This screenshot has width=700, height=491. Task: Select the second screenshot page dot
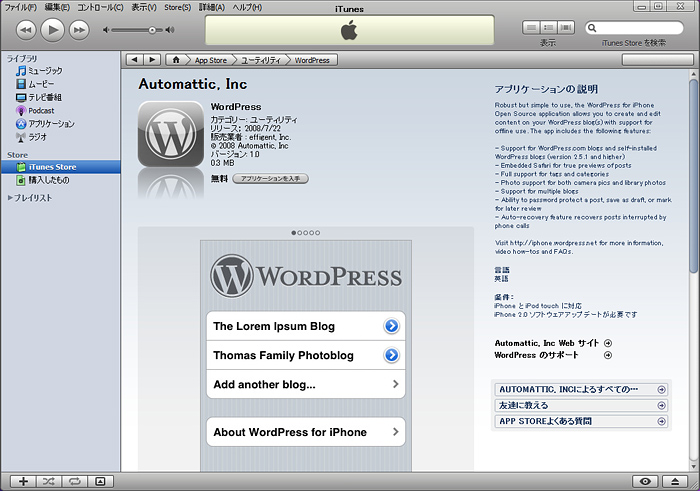coord(300,233)
